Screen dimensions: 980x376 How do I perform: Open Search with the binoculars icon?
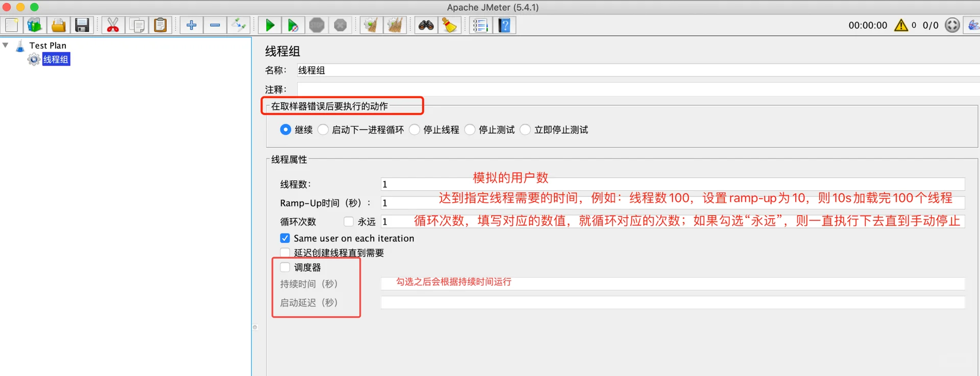click(x=426, y=25)
